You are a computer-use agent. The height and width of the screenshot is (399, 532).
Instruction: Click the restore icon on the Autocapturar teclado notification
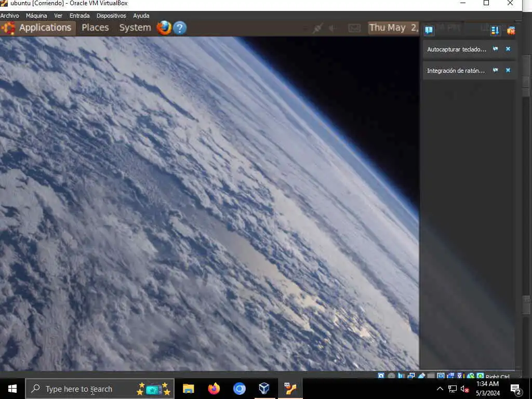coord(495,49)
